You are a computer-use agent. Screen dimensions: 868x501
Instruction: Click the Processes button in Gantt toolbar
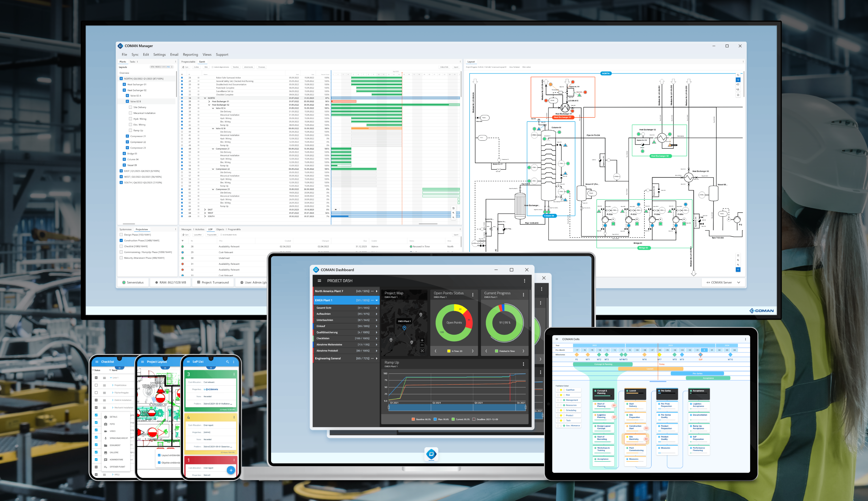[262, 67]
